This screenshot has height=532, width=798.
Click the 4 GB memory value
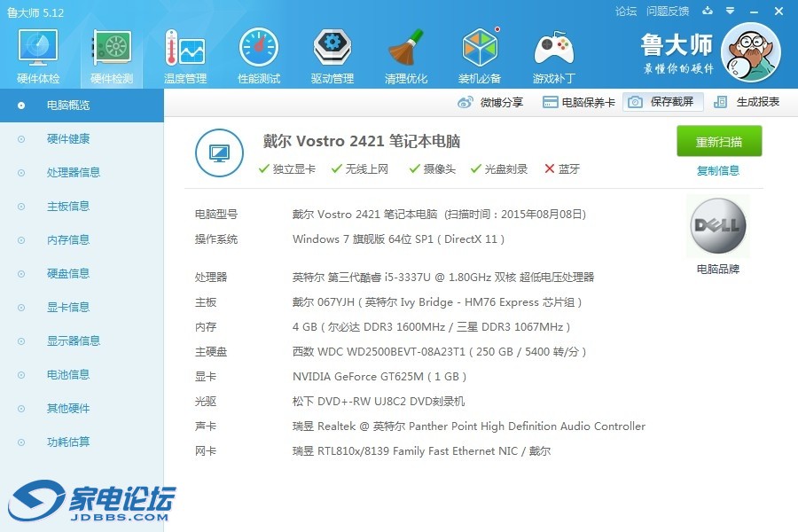coord(431,327)
